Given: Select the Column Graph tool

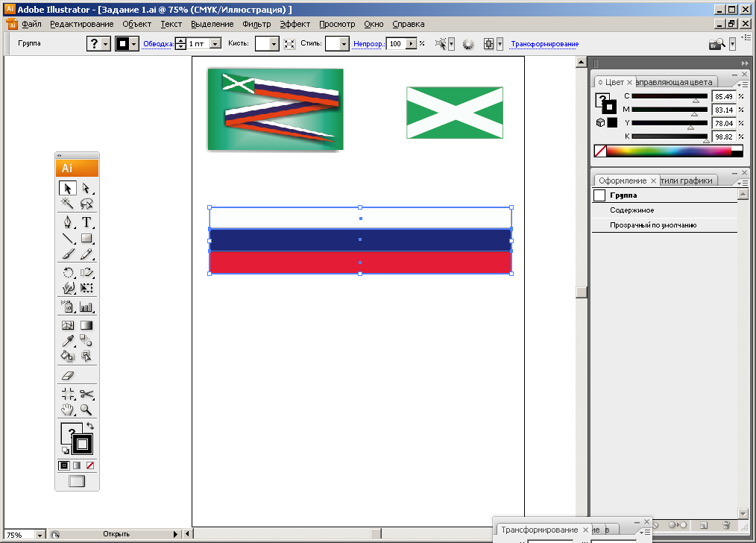Looking at the screenshot, I should click(x=86, y=307).
